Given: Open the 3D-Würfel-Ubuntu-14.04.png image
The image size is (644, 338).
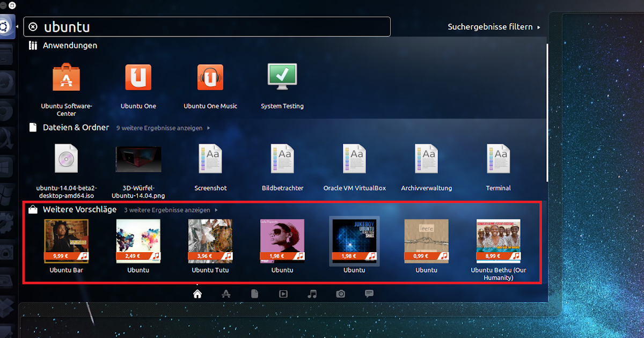Looking at the screenshot, I should pos(138,171).
